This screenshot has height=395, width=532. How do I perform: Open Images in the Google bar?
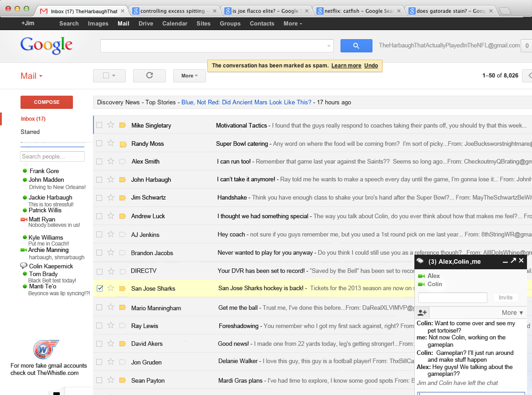pos(98,23)
